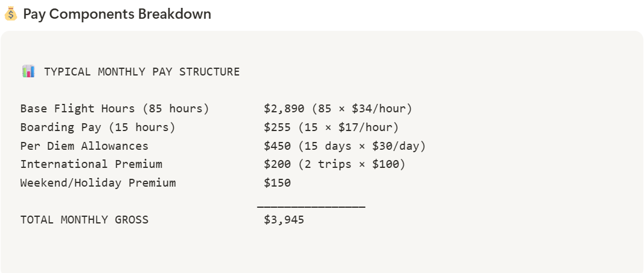Select the International Premium label

click(x=91, y=164)
